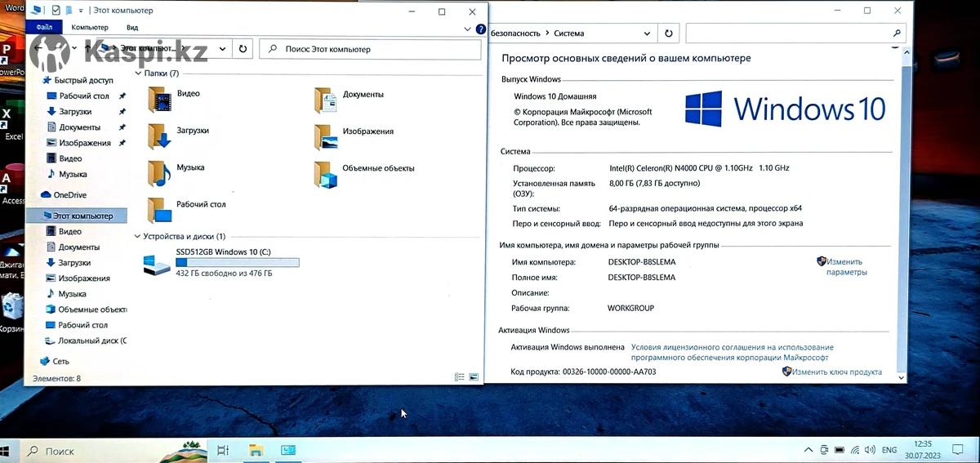Click the search magnifier in System window

[x=898, y=33]
